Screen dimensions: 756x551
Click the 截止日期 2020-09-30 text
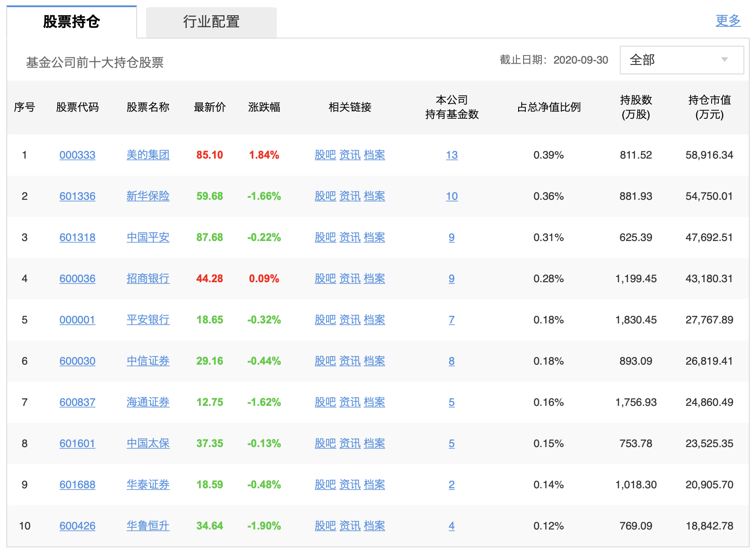554,60
